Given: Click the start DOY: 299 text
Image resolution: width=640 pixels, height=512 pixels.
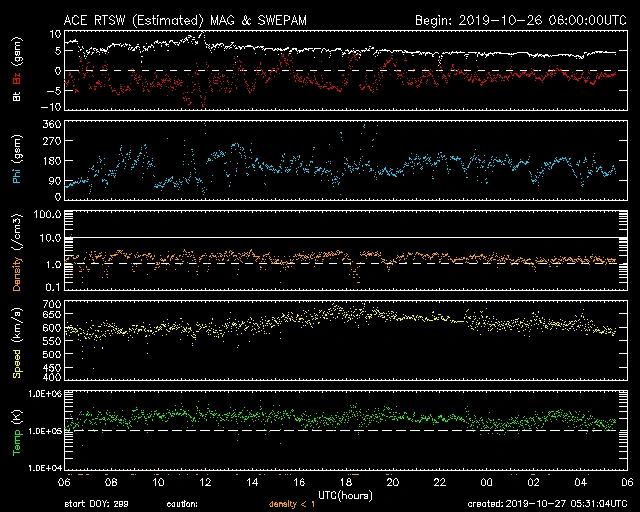Looking at the screenshot, I should pos(99,504).
